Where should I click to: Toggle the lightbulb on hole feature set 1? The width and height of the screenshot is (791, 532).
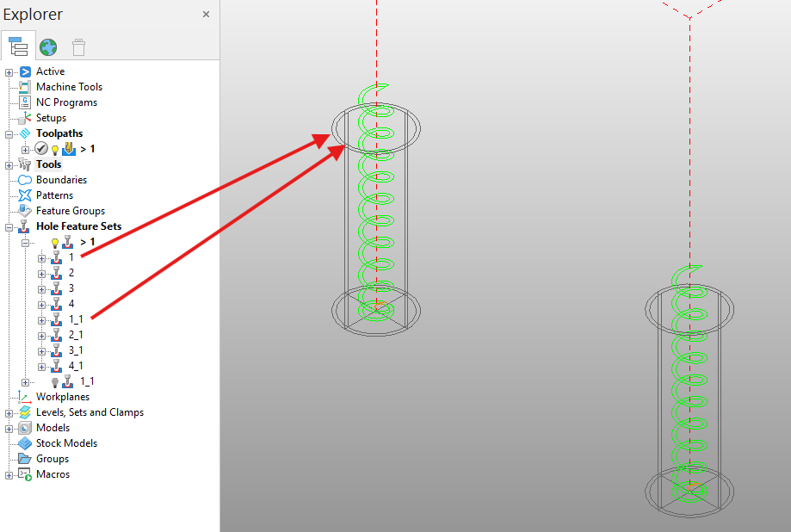[54, 242]
